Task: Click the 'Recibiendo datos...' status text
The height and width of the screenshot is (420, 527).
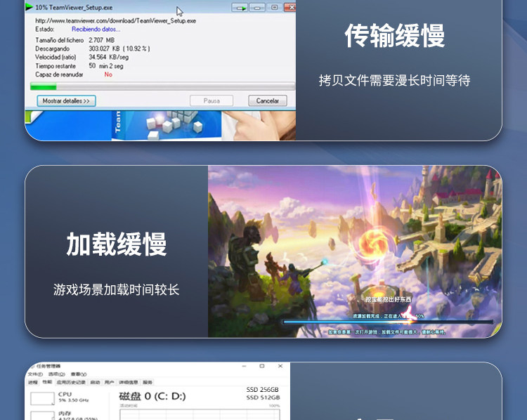Action: (96, 29)
